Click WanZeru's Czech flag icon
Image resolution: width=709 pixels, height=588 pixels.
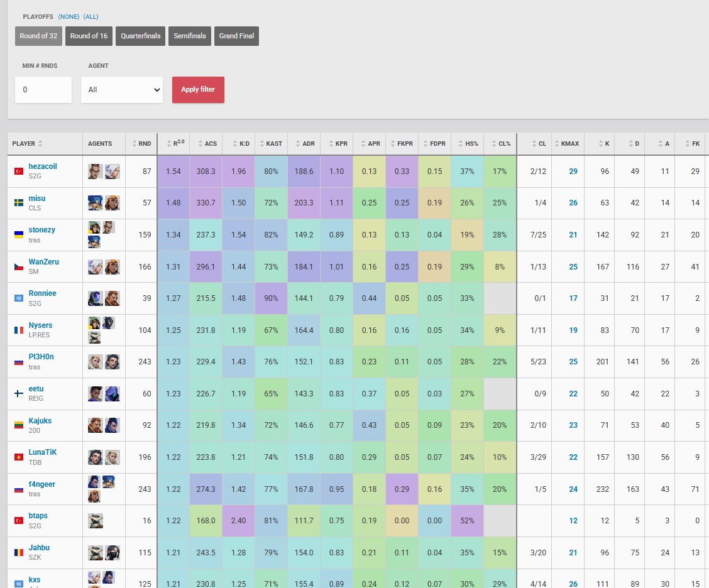click(x=18, y=266)
